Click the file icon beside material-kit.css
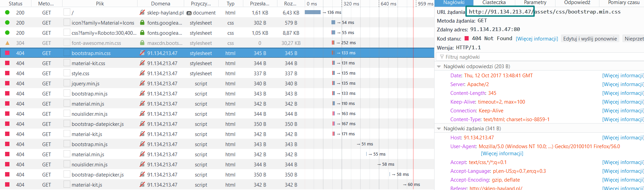 67,63
